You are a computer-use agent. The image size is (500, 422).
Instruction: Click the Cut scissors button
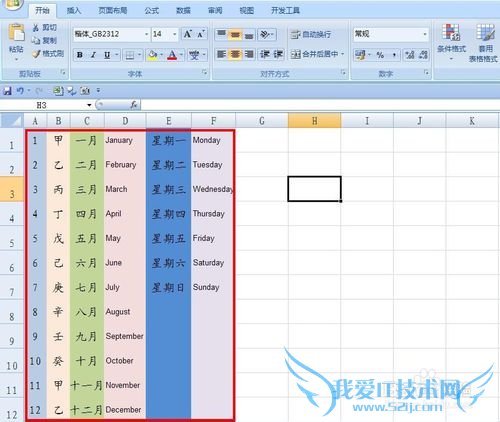(x=45, y=28)
